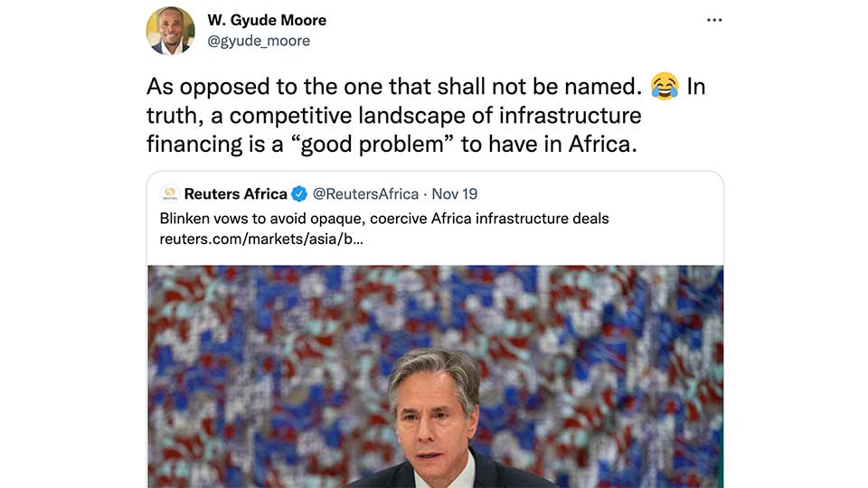This screenshot has width=868, height=488.
Task: Open the Nov 19 timestamp link
Action: tap(455, 194)
